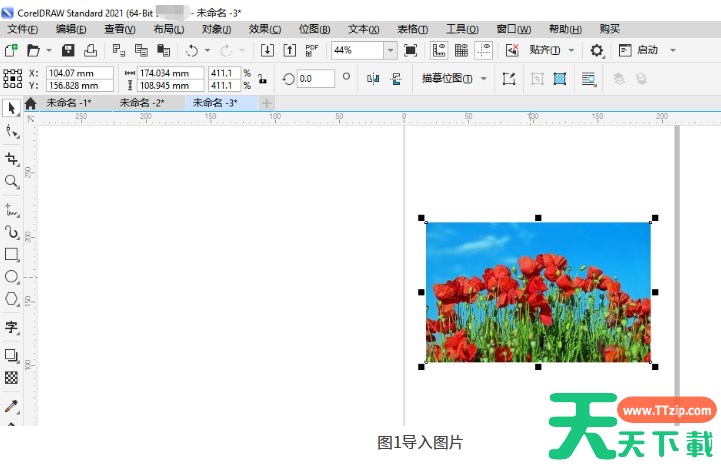Select the Text tool (字)
The image size is (721, 466).
click(12, 327)
